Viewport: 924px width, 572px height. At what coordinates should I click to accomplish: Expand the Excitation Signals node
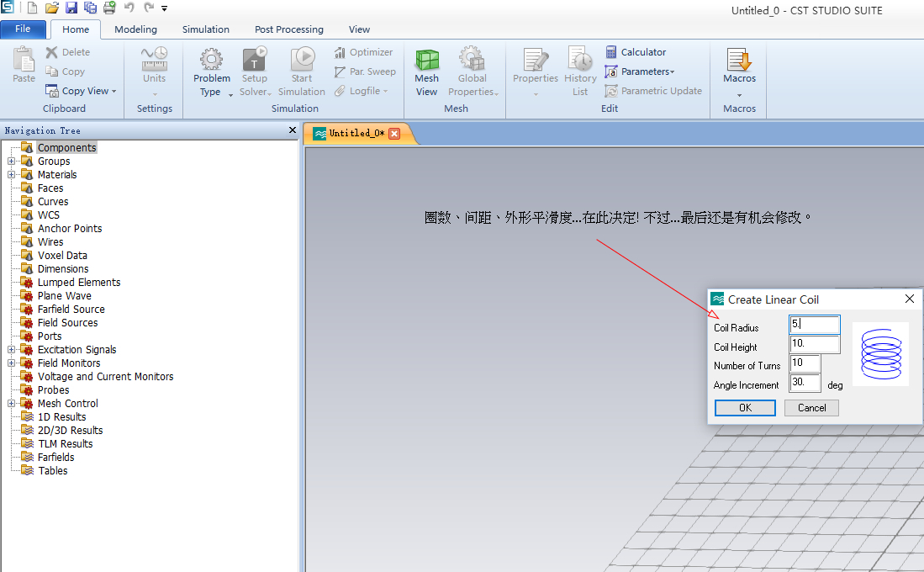coord(11,350)
